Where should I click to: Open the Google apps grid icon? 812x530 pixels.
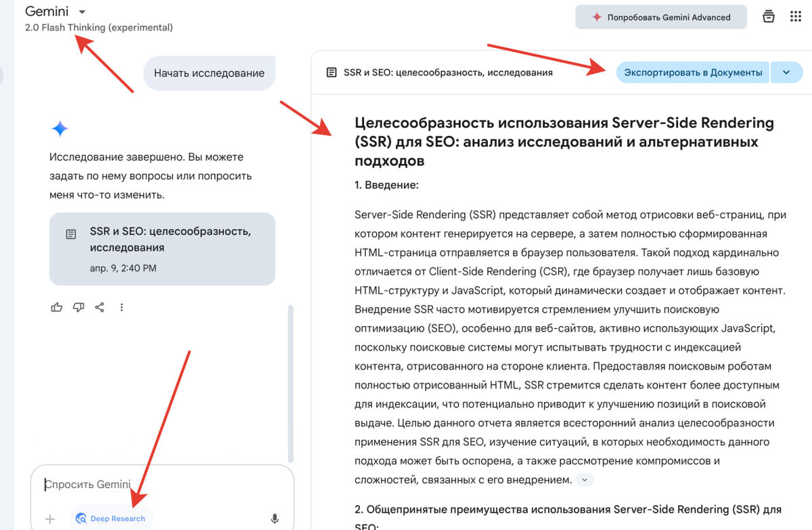coord(796,17)
